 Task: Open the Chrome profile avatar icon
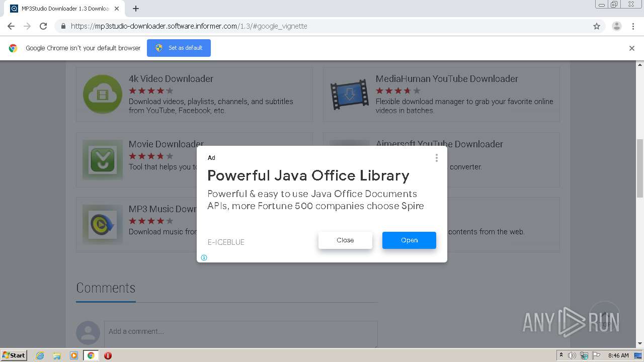pyautogui.click(x=616, y=26)
